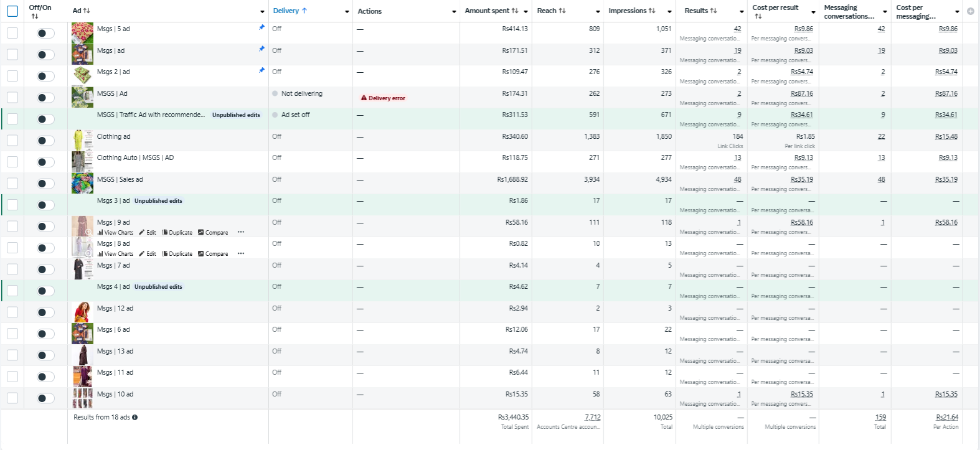Click info icon beside Results from 18 ads
The image size is (980, 450).
pos(135,418)
